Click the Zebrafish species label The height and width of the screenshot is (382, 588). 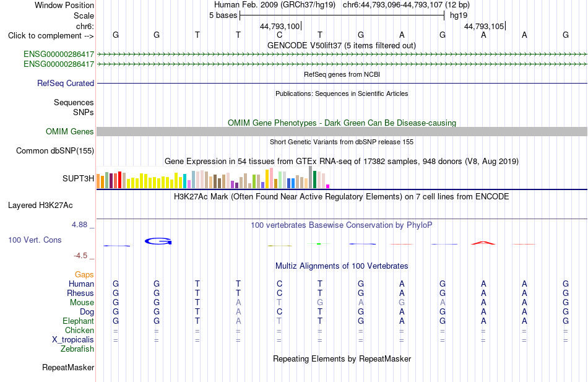(x=77, y=349)
